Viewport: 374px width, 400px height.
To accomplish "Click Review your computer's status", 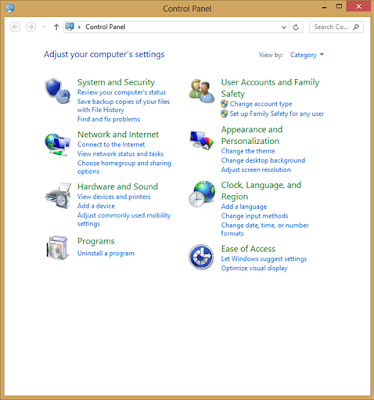I will tap(121, 92).
